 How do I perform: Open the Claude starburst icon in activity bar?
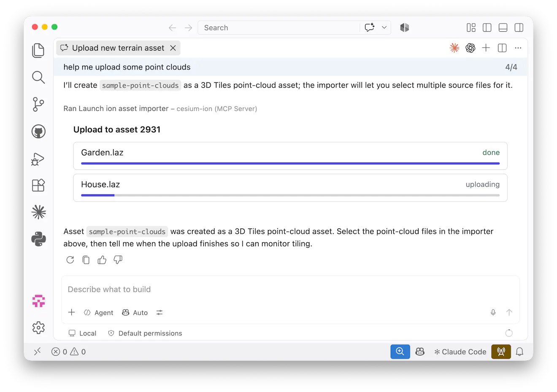click(38, 212)
